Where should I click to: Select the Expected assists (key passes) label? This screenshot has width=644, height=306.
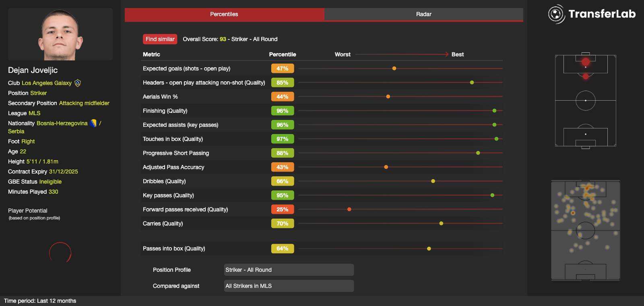point(181,125)
